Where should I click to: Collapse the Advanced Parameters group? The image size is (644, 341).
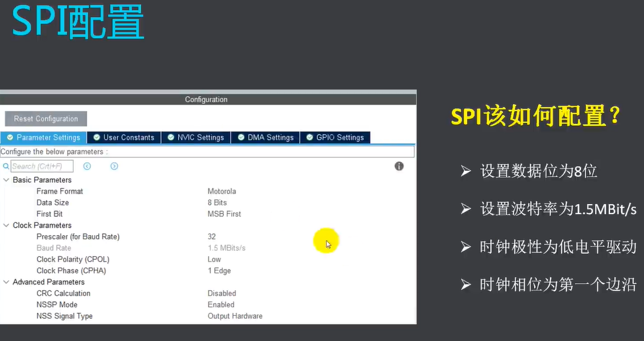click(x=6, y=282)
